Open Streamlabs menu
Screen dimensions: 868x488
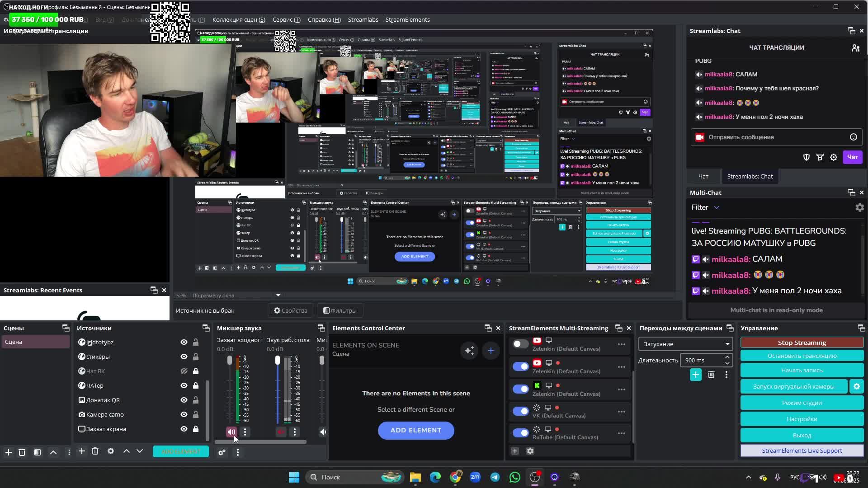[363, 19]
